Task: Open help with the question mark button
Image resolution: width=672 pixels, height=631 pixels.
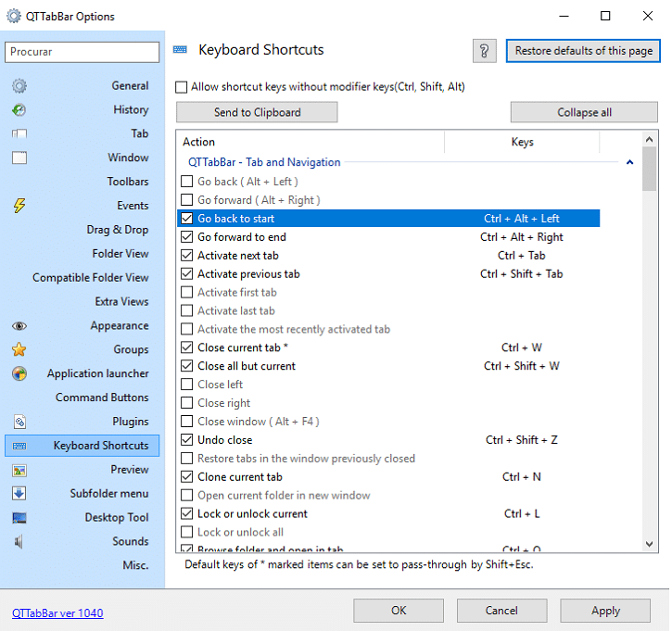Action: [484, 51]
